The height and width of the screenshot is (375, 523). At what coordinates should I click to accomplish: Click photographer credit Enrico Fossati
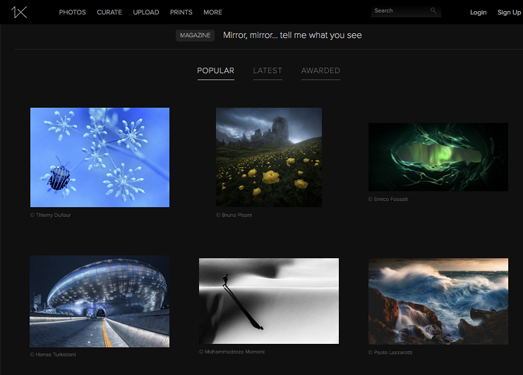388,199
